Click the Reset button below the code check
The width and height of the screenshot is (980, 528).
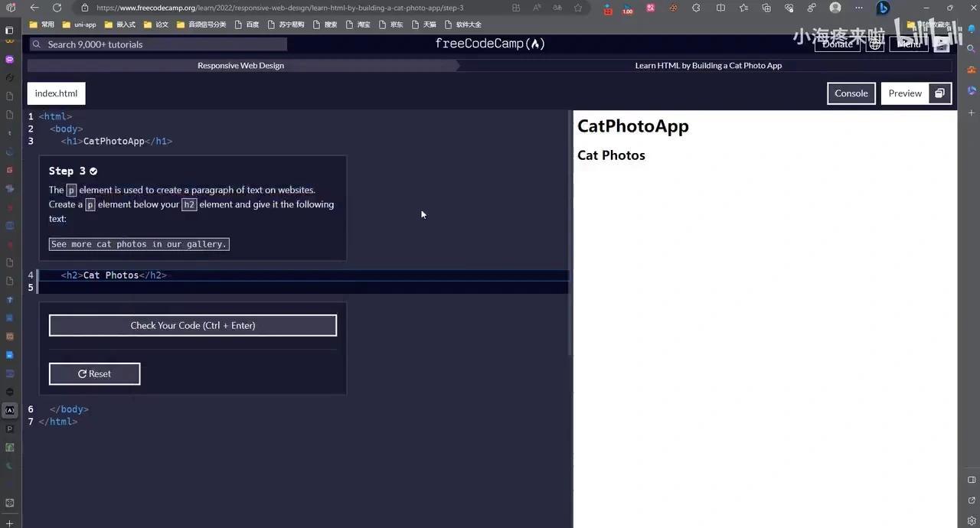[x=94, y=373]
